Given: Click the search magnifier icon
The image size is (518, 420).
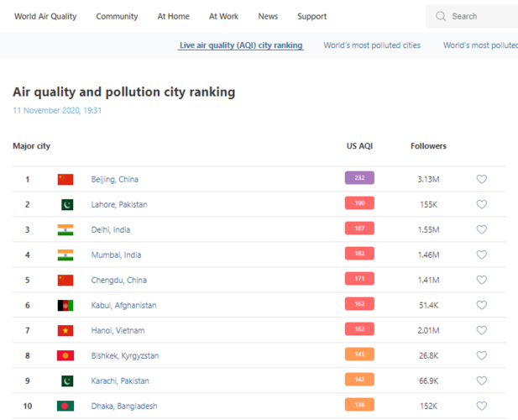Looking at the screenshot, I should pos(441,16).
